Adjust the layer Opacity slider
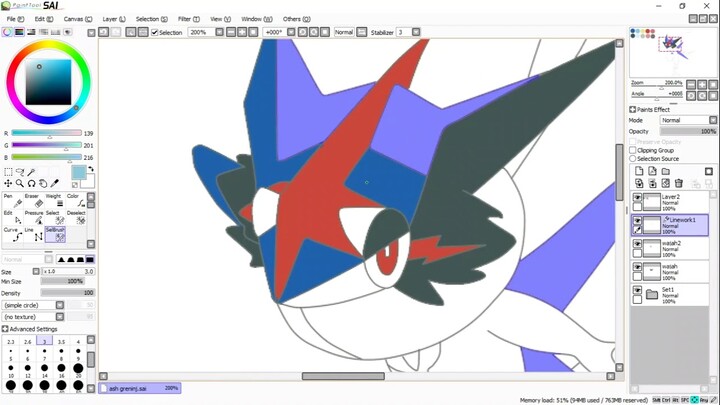 point(688,131)
